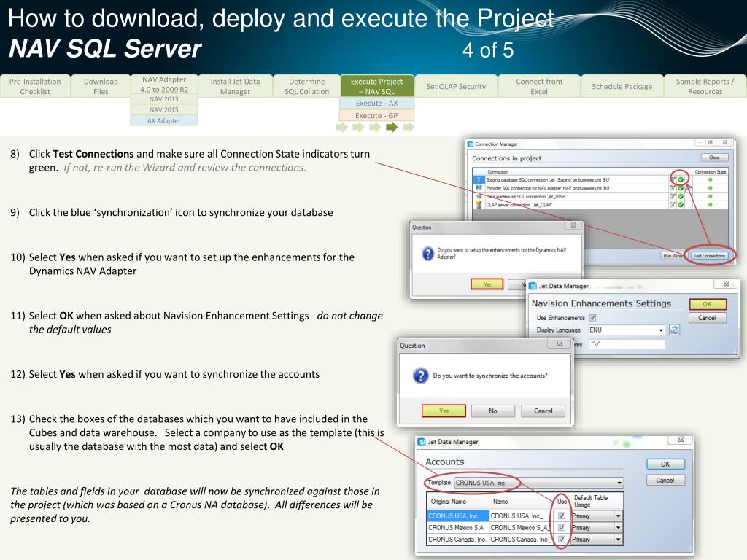Click Jet Data Manager icon in Navision settings title
Screen dimensions: 747x560
pyautogui.click(x=533, y=286)
